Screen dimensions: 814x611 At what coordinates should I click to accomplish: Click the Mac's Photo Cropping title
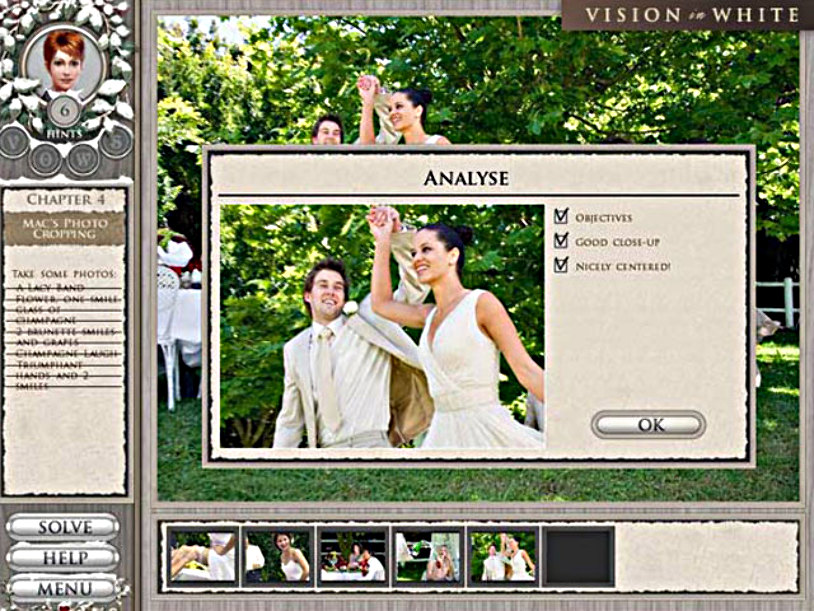pos(65,228)
